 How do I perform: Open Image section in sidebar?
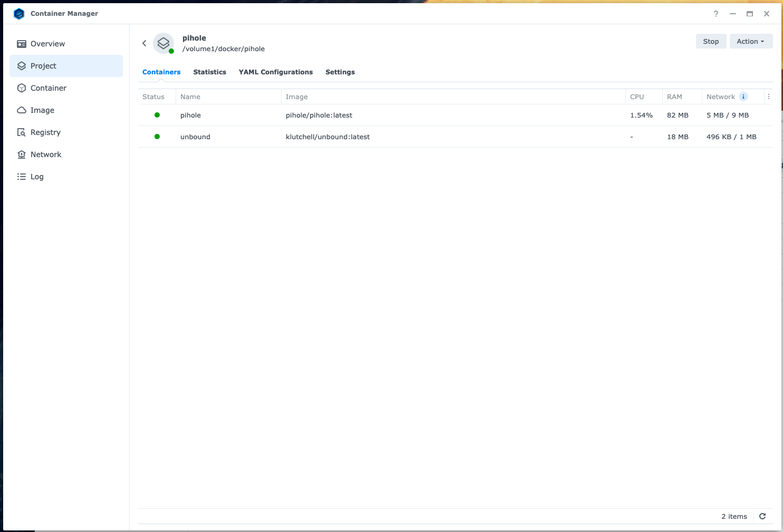(x=66, y=110)
